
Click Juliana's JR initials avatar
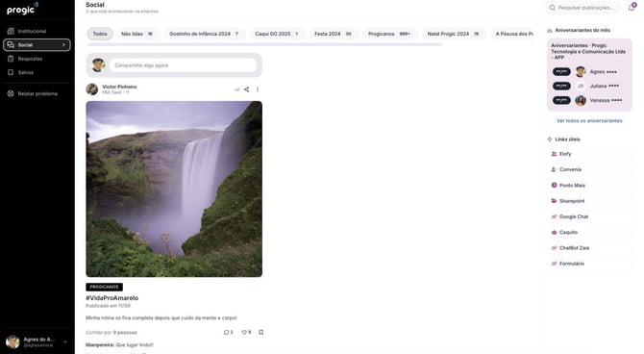tap(581, 86)
